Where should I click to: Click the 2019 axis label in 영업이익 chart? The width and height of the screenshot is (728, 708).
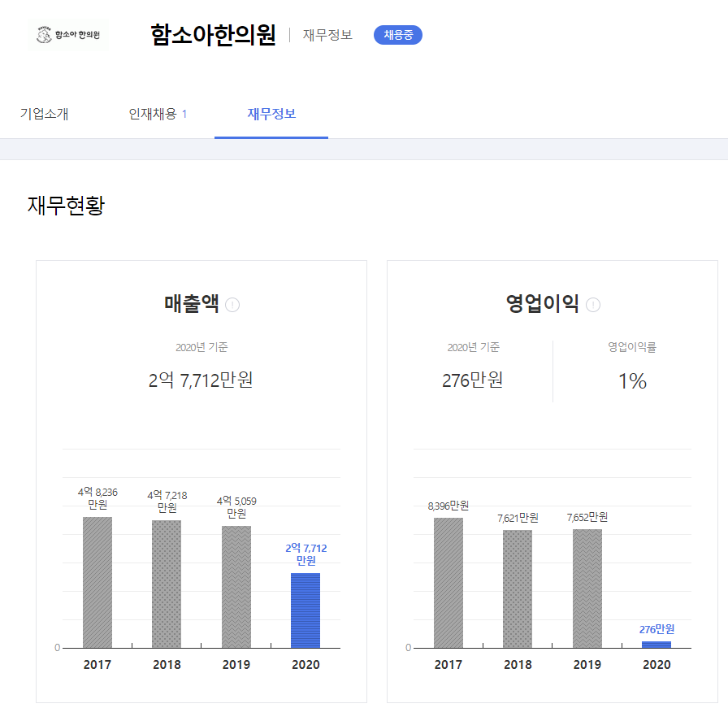(x=587, y=665)
